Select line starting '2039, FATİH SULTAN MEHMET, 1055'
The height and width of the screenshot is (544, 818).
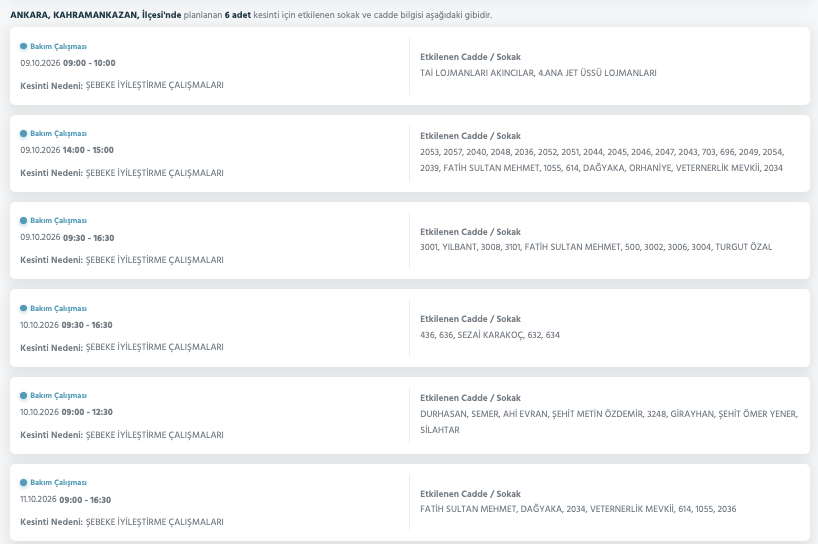pos(602,168)
